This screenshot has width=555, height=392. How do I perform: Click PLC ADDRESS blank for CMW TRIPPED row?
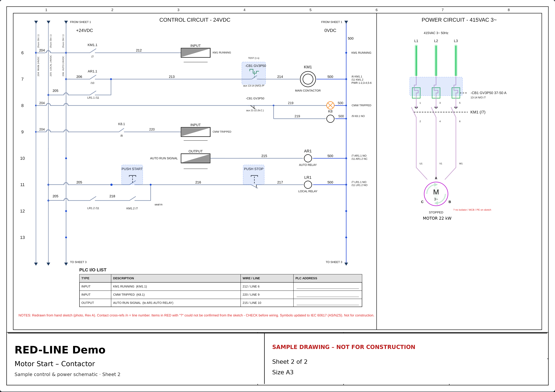tap(328, 295)
